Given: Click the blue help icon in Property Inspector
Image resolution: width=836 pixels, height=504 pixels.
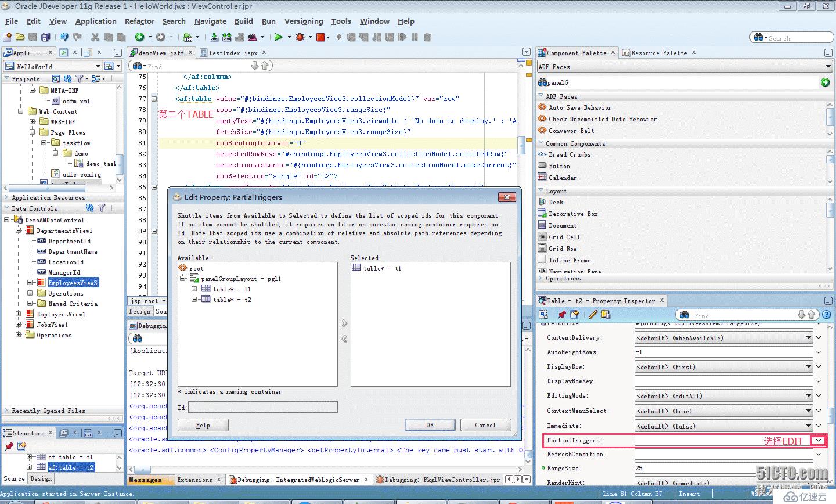Looking at the screenshot, I should (x=827, y=314).
